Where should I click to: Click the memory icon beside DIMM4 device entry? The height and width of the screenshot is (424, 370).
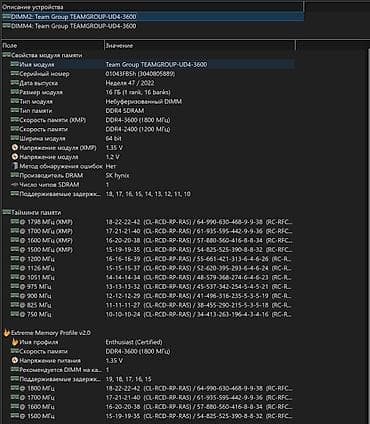[x=6, y=26]
